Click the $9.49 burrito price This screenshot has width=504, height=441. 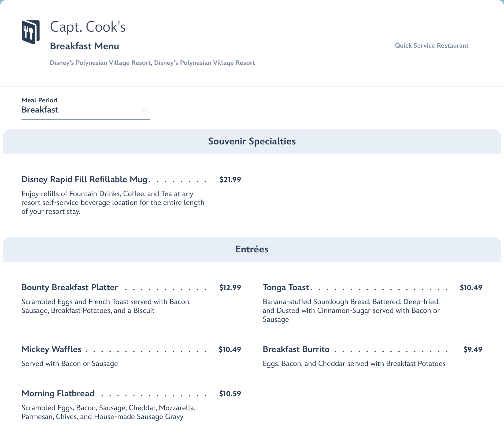[x=473, y=350]
